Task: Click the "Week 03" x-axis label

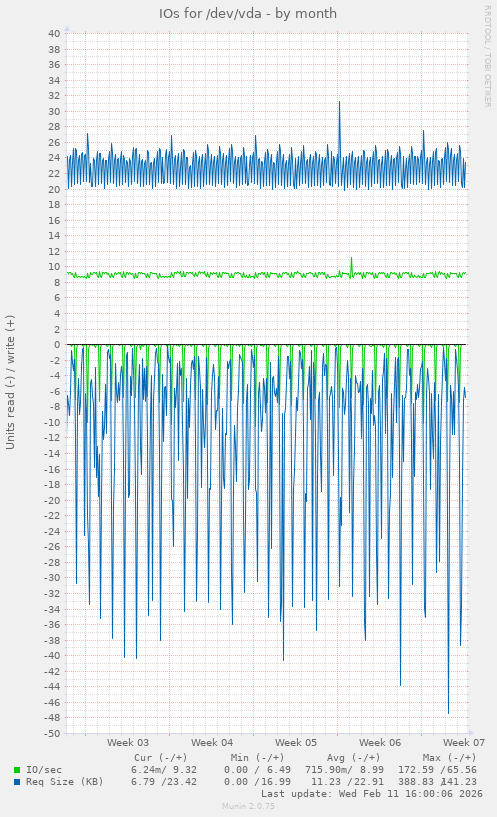Action: [x=128, y=742]
